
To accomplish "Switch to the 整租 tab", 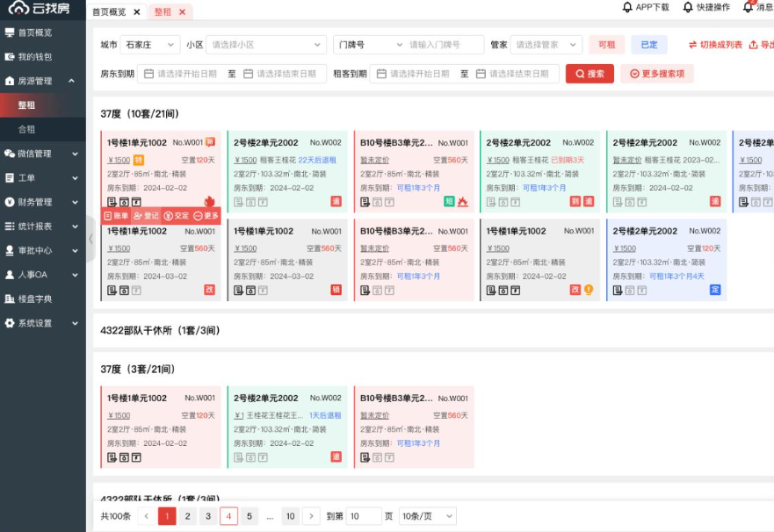I will 163,11.
